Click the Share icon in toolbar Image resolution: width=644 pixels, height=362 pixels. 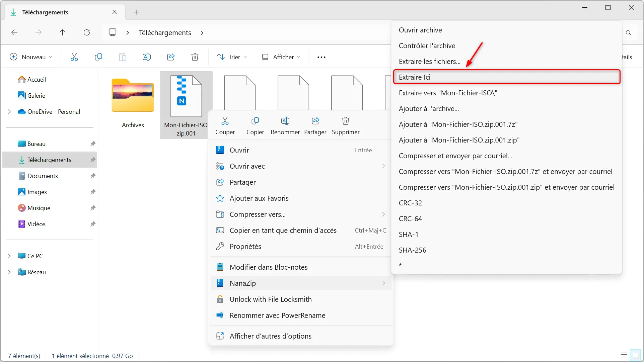(x=171, y=57)
